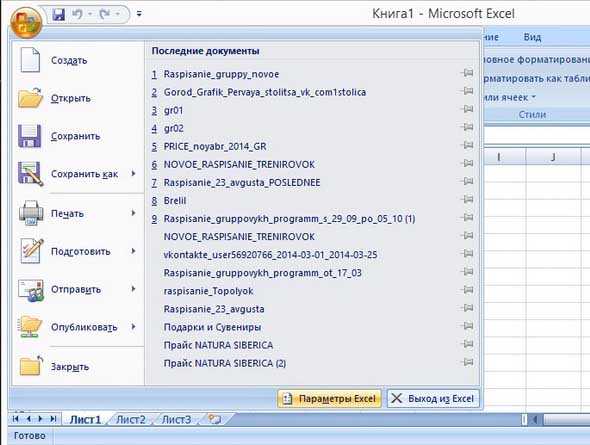Switch to the Лист2 sheet tab
590x445 pixels.
(130, 419)
